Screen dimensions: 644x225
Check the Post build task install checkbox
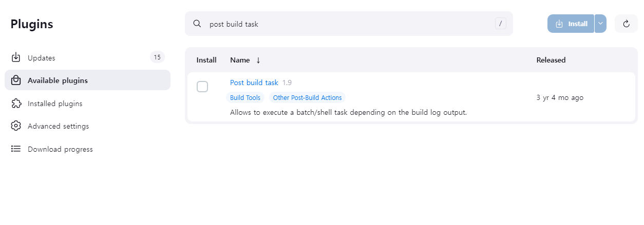202,87
